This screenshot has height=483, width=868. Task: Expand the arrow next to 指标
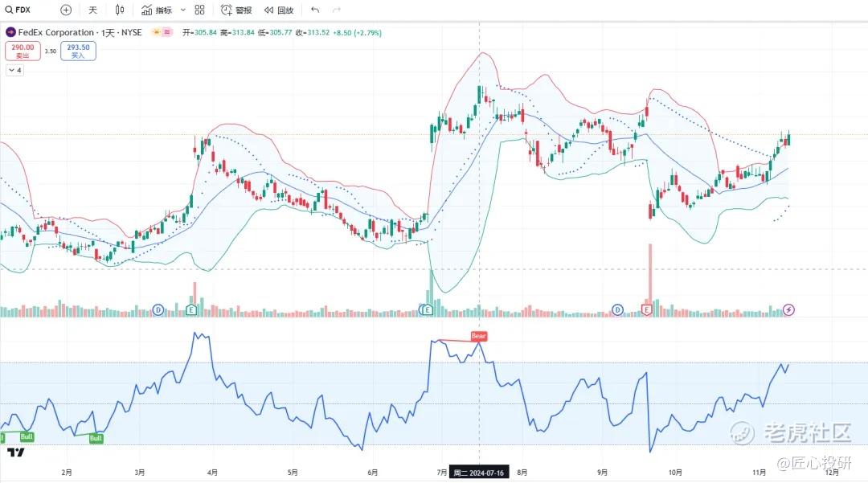click(x=183, y=10)
